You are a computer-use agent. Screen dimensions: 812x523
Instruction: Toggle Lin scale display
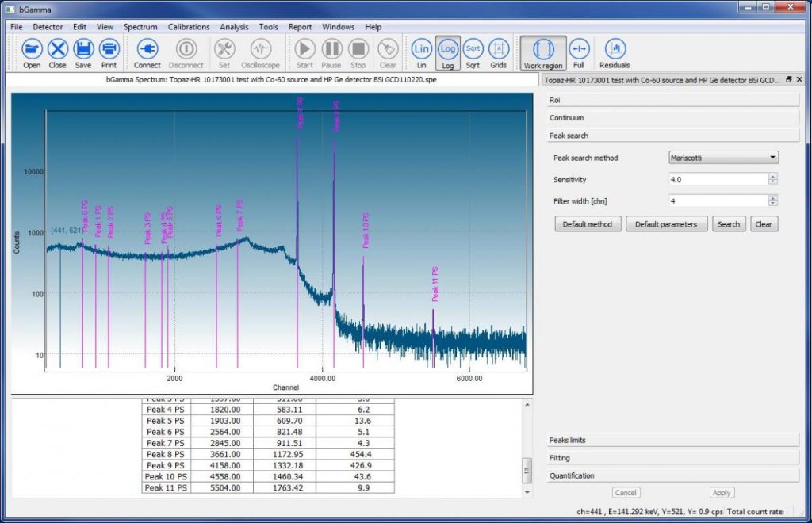pos(422,50)
